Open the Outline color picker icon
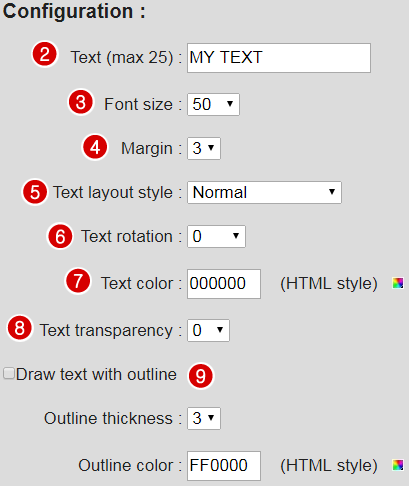The image size is (409, 486). coord(398,465)
